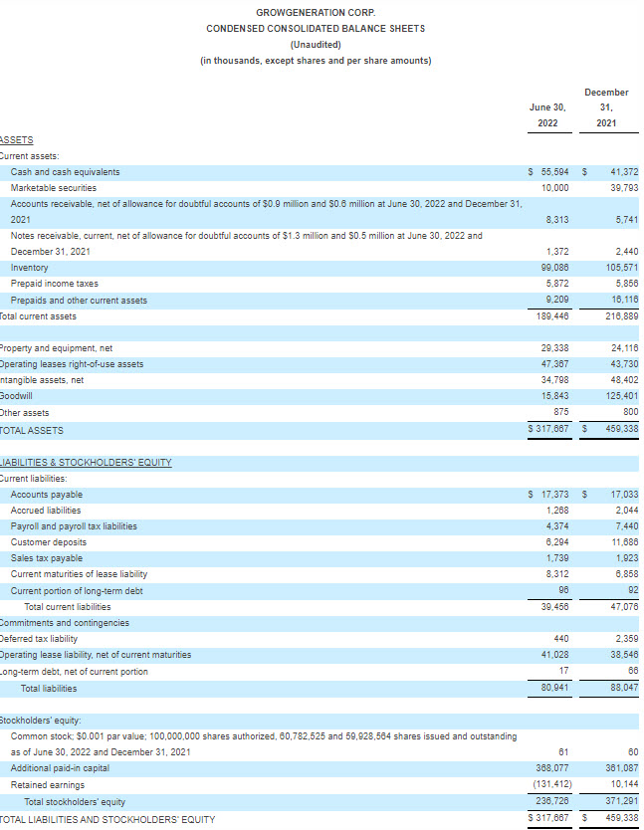Select the Customer deposits row label
Image resolution: width=644 pixels, height=830 pixels.
coord(49,542)
